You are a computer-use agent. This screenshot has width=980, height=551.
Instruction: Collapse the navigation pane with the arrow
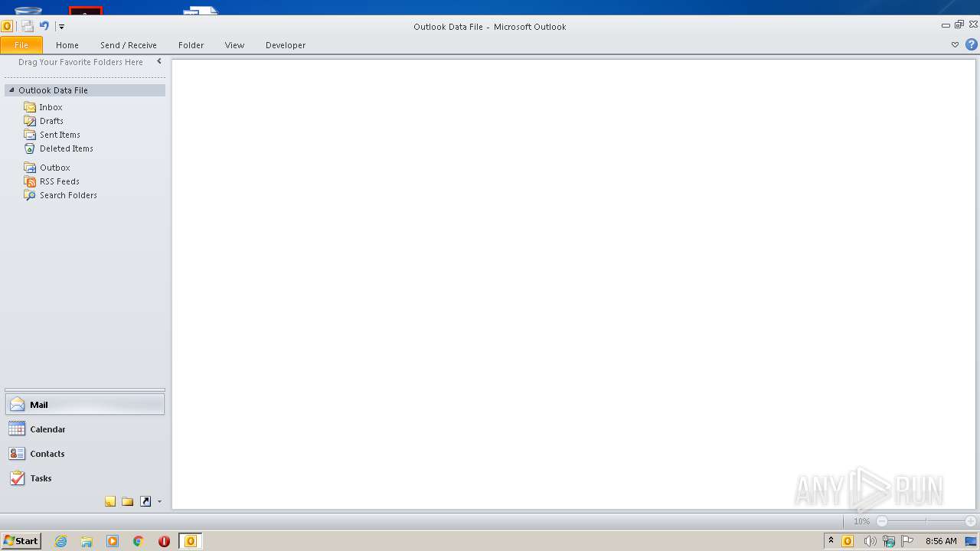159,62
